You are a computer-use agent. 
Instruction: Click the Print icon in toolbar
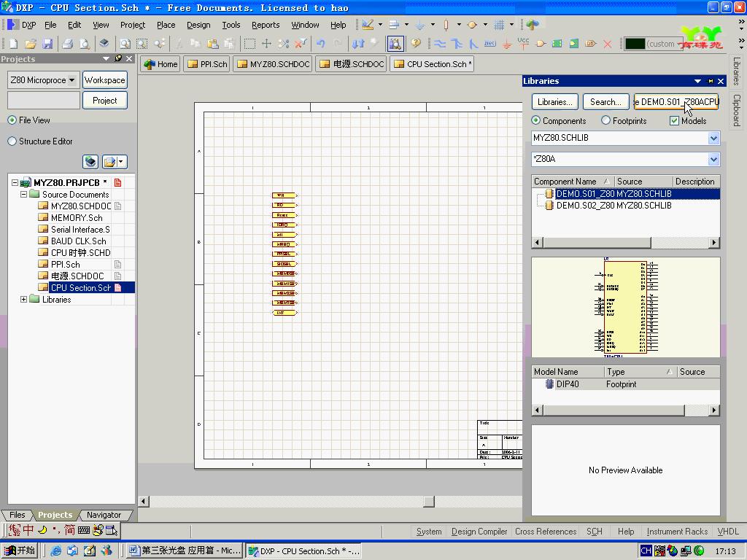point(68,44)
